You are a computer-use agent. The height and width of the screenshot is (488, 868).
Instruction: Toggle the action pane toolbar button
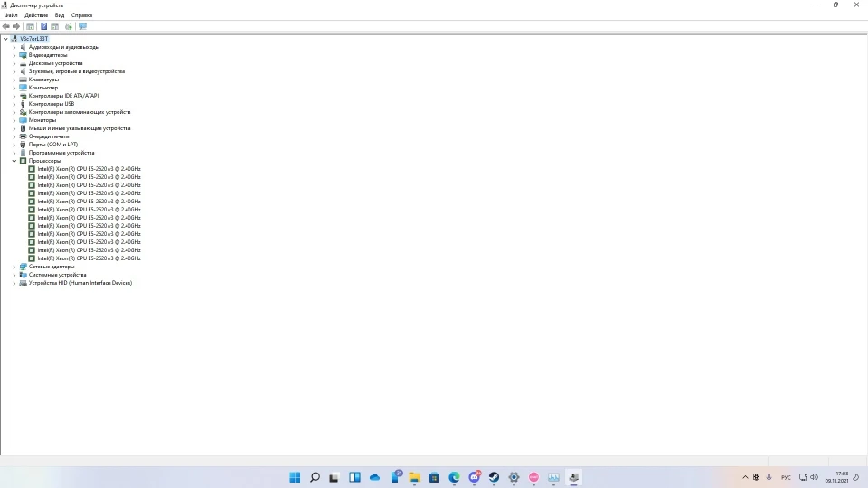(55, 26)
